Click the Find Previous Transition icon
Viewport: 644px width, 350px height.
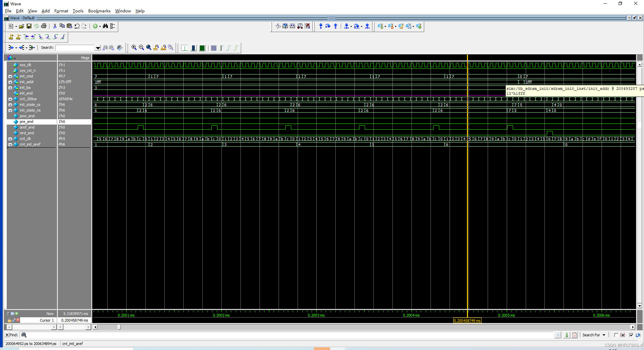pos(26,37)
